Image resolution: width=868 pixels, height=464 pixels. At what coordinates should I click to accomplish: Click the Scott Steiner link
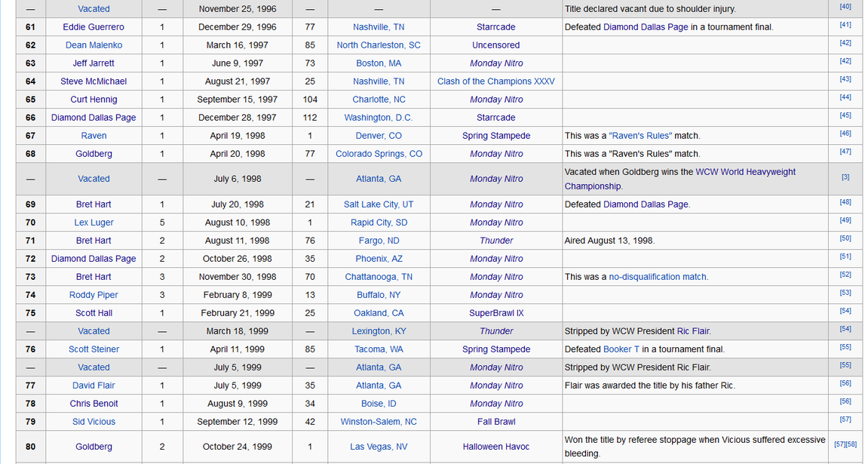[94, 349]
